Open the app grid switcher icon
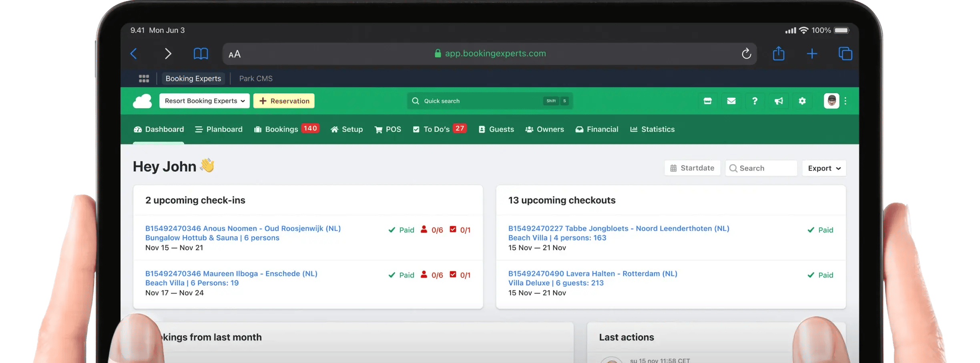980x363 pixels. point(144,79)
